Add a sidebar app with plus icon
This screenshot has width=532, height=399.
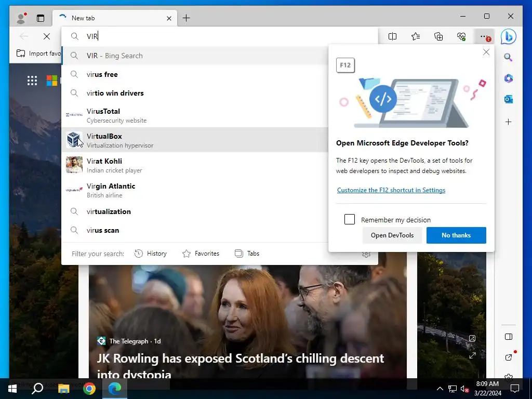point(508,122)
